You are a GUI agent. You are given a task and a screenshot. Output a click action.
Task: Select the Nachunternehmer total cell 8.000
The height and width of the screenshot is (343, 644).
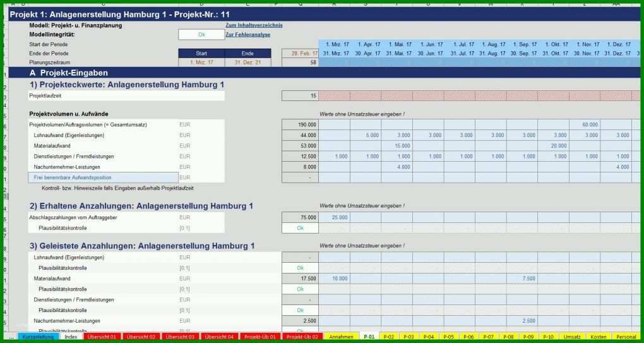tap(301, 167)
